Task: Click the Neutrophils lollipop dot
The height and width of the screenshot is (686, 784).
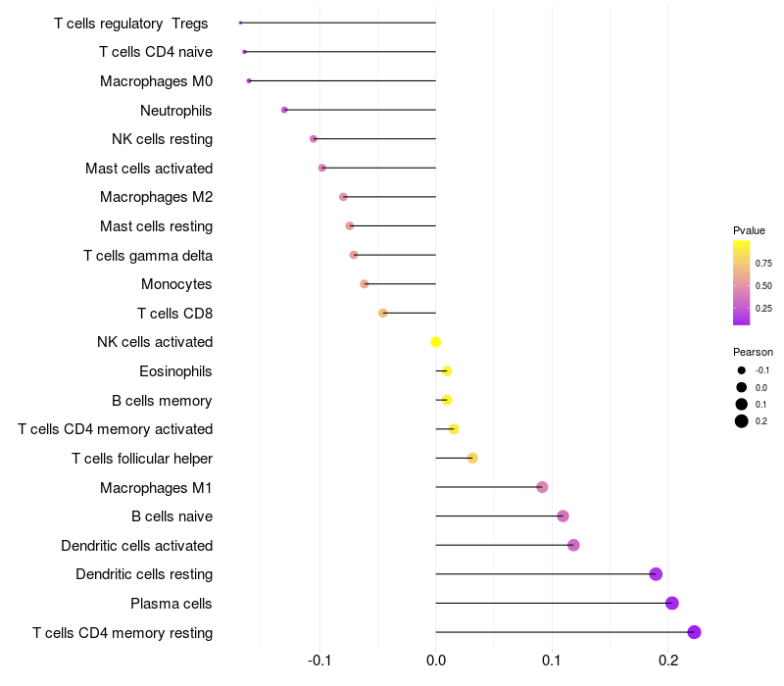Action: click(x=284, y=110)
